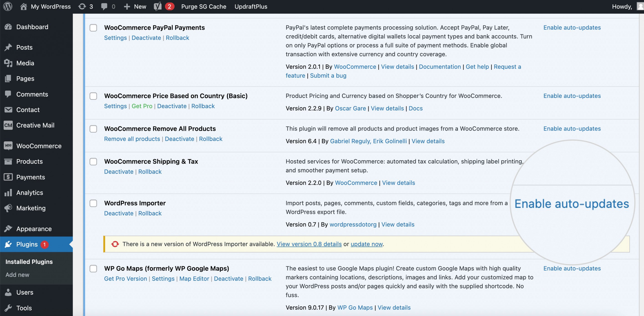Click the Plugins menu label in sidebar

click(27, 244)
